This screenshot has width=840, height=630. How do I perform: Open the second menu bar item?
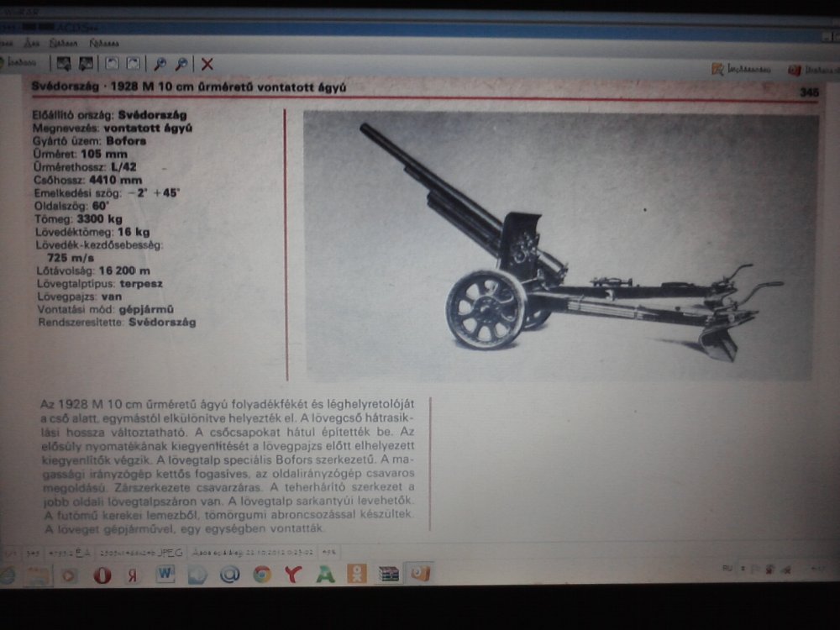[x=32, y=43]
